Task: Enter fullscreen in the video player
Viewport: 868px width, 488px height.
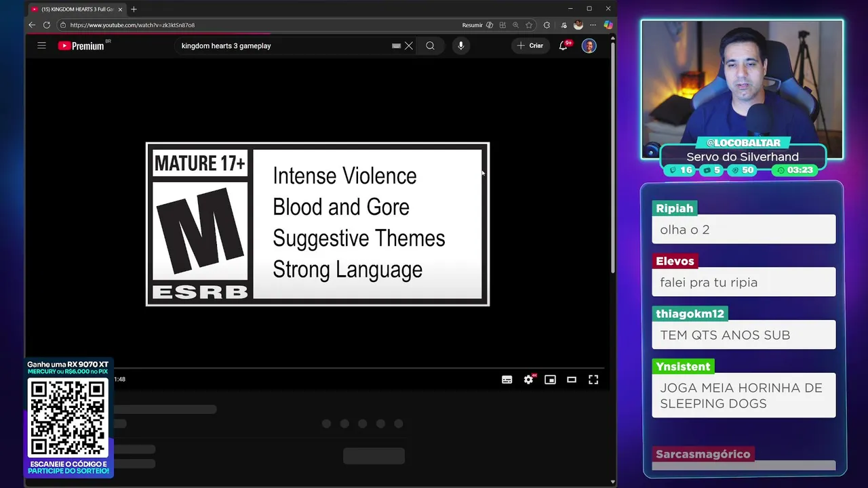Action: point(593,380)
